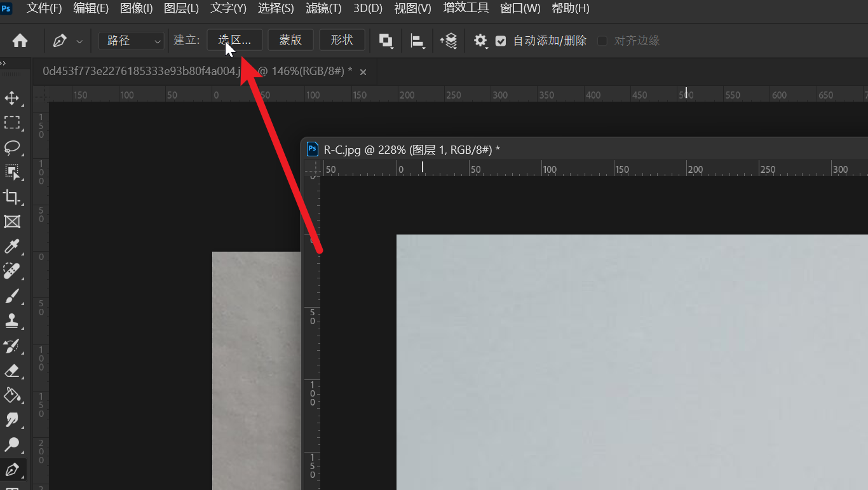Select the Paint Bucket tool
This screenshot has width=868, height=490.
pos(12,395)
